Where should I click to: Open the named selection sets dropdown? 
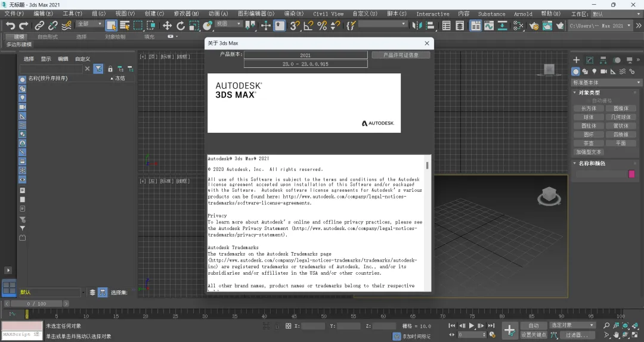382,24
